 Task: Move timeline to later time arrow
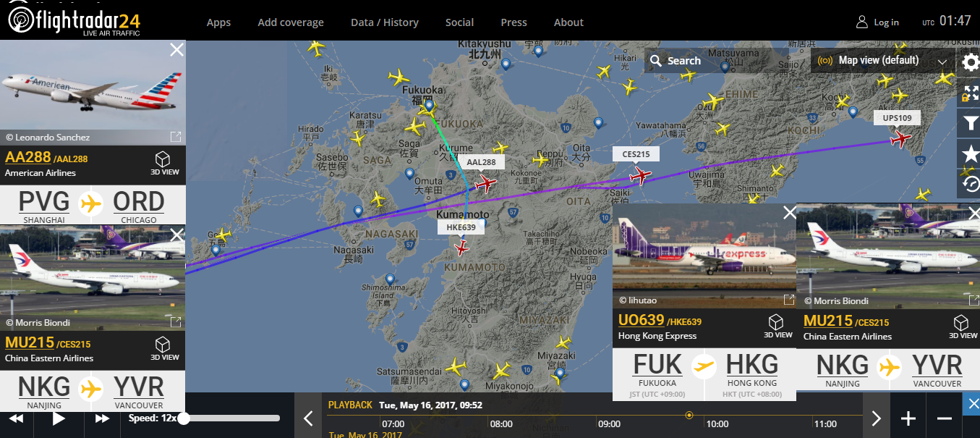pos(876,418)
